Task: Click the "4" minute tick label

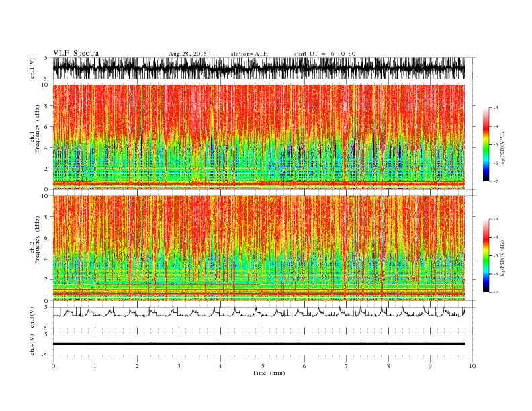Action: (220, 366)
